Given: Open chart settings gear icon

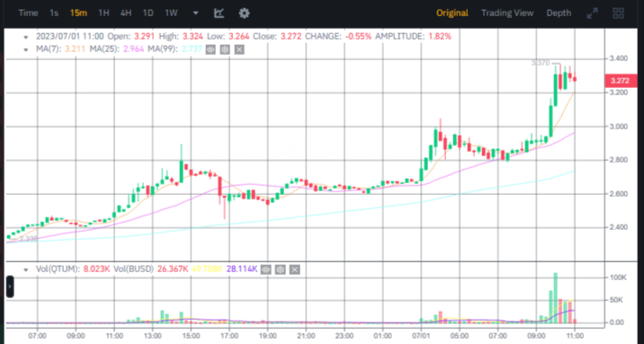Looking at the screenshot, I should tap(244, 13).
